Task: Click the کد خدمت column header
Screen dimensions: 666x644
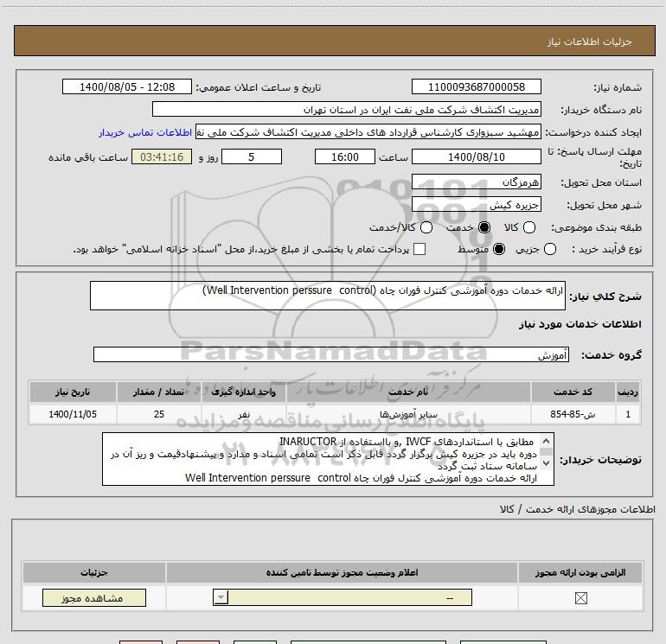Action: tap(573, 392)
